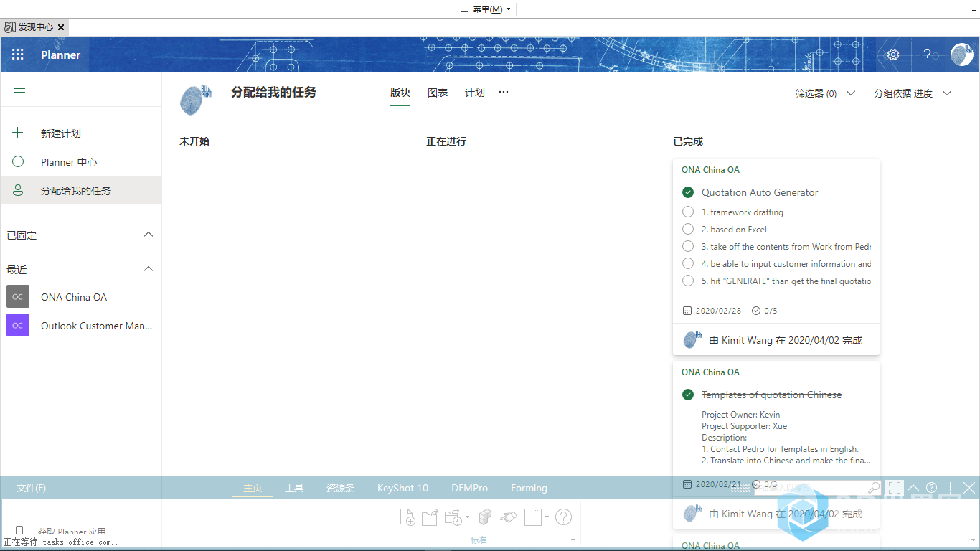Close the 发现中心 tab

pos(61,27)
